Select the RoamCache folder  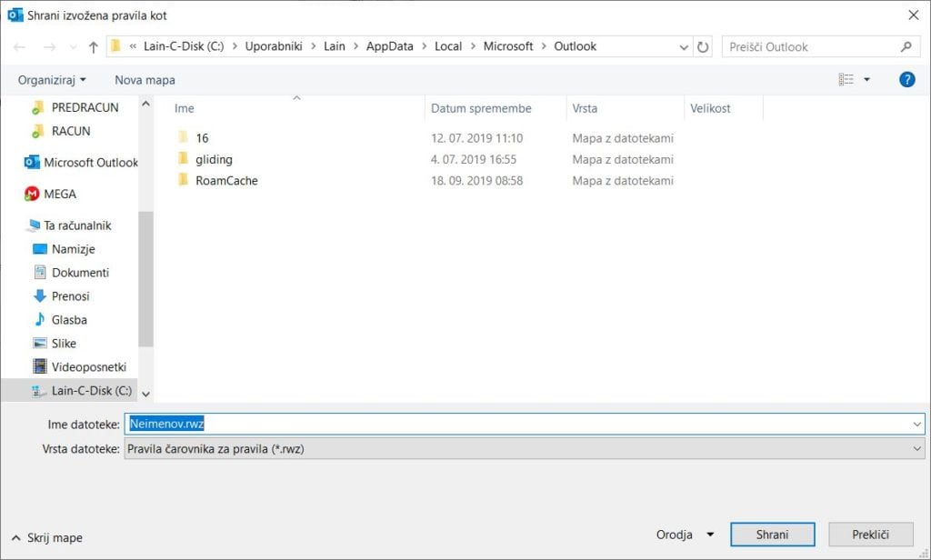(226, 181)
